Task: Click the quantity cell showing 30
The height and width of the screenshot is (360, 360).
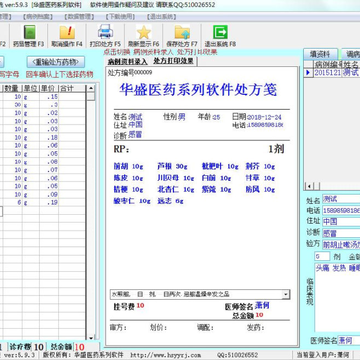Action: (x=12, y=105)
